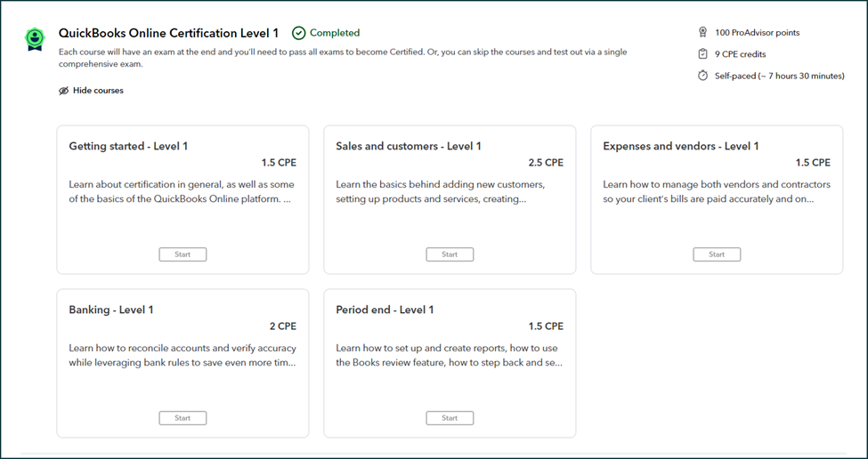This screenshot has width=868, height=459.
Task: Select the Getting started - Level 1 card title
Action: pyautogui.click(x=128, y=146)
